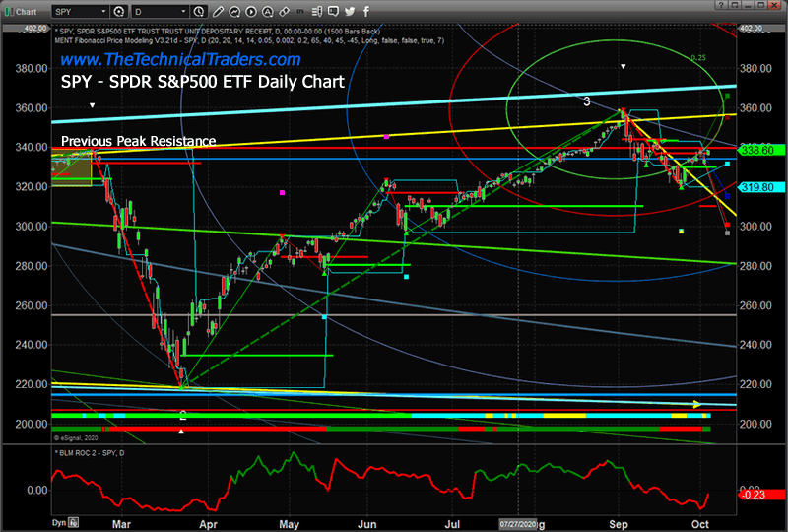
Task: Click the 0.25 label on the green ellipse
Action: [698, 58]
